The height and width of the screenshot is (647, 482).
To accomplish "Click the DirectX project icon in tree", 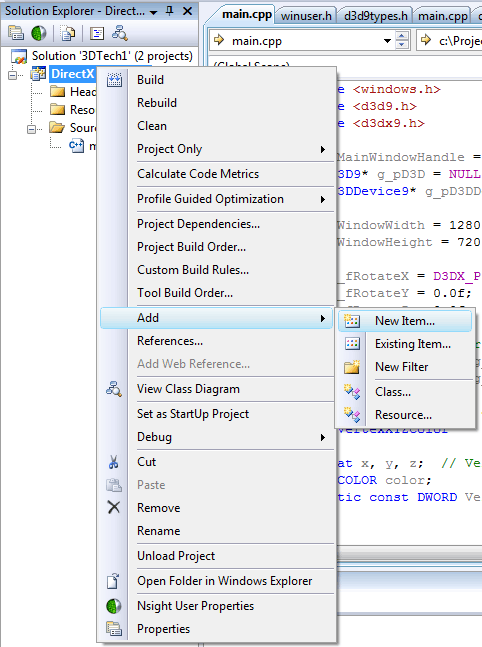I will click(38, 74).
